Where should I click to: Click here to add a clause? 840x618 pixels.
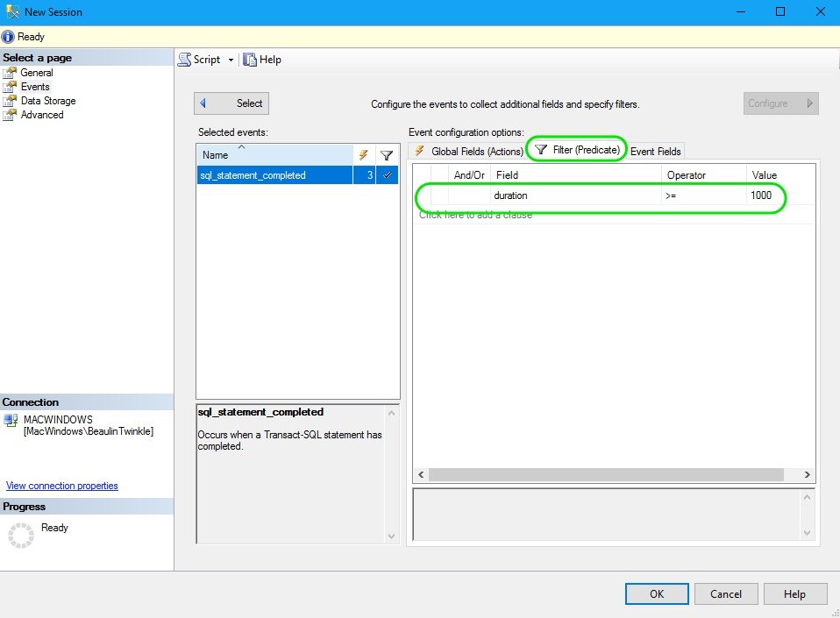[476, 215]
